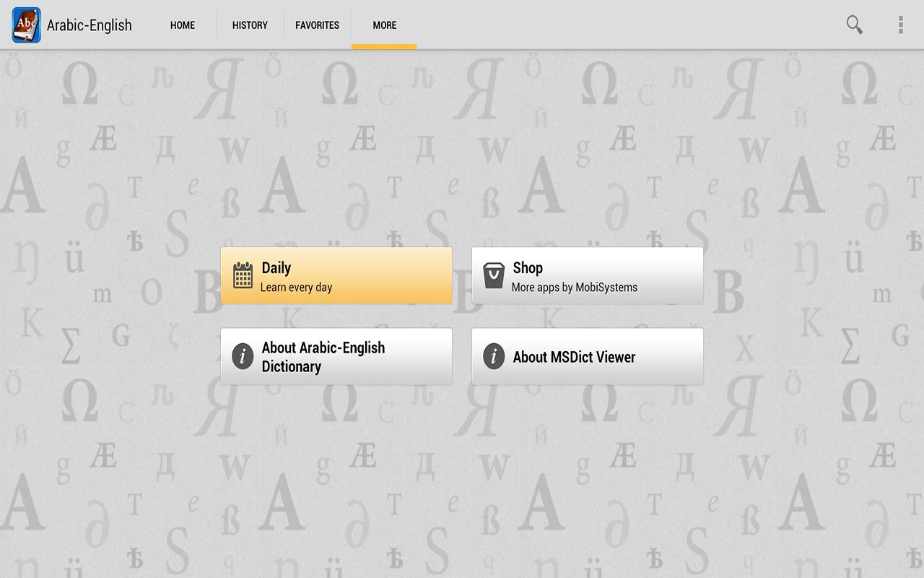Click the shopping bag icon on Shop card
924x578 pixels.
click(x=493, y=275)
